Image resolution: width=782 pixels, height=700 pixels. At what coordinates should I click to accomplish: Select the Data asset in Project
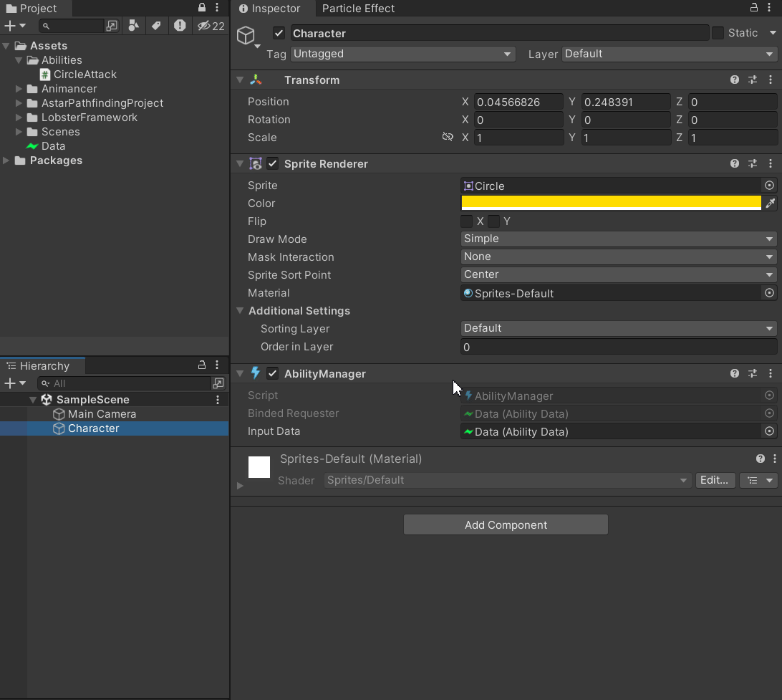pyautogui.click(x=46, y=146)
